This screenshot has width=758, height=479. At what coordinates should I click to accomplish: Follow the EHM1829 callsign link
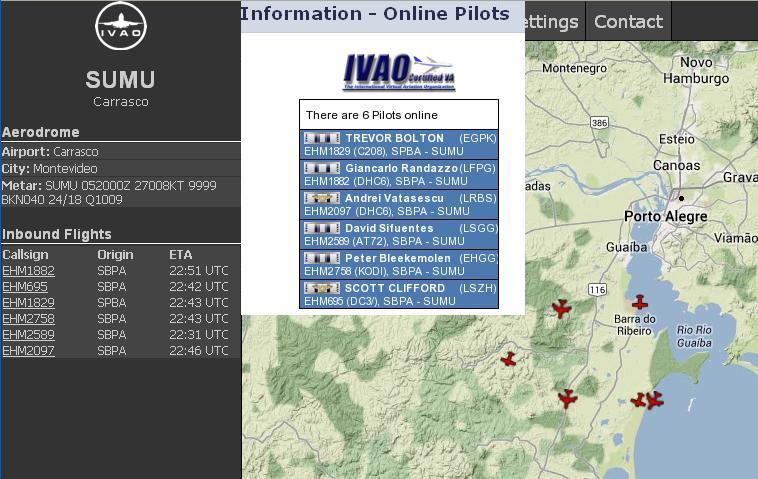28,303
